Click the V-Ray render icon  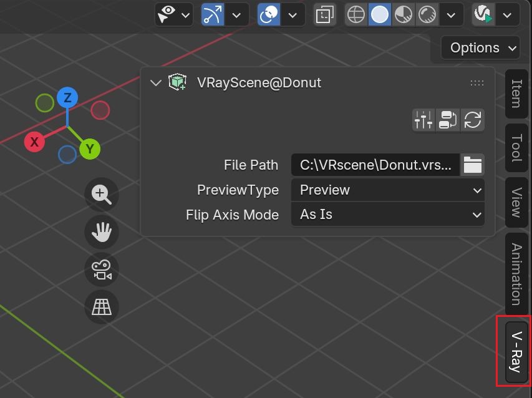click(483, 14)
